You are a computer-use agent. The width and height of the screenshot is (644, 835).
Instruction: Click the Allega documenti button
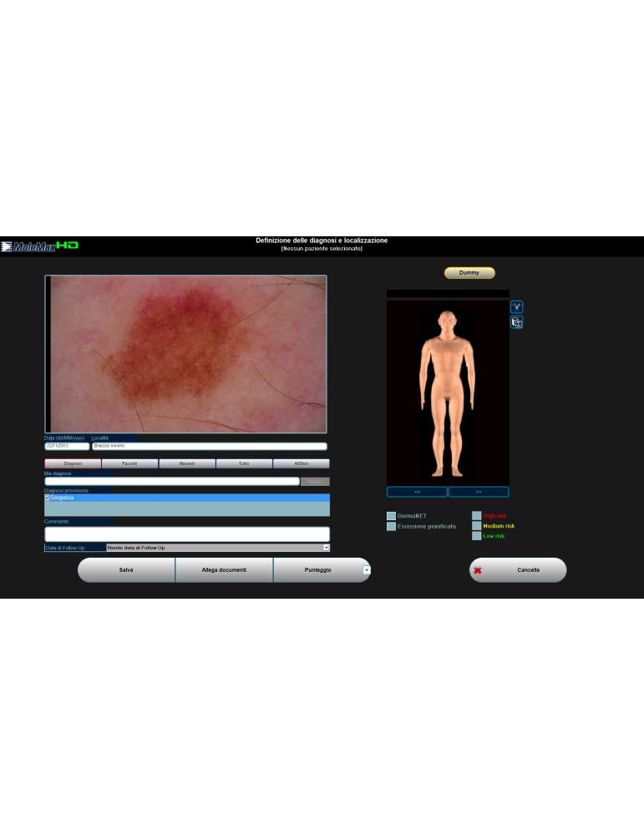(x=224, y=570)
